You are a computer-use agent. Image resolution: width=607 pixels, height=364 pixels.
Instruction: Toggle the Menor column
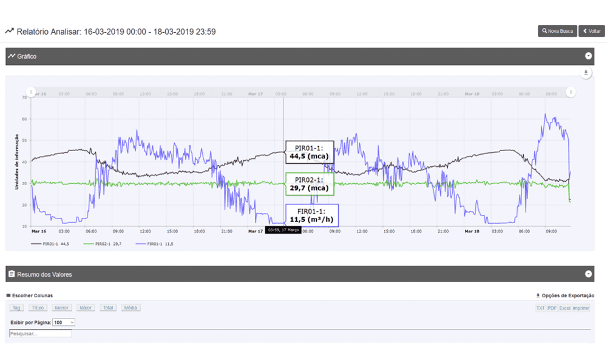coord(61,308)
